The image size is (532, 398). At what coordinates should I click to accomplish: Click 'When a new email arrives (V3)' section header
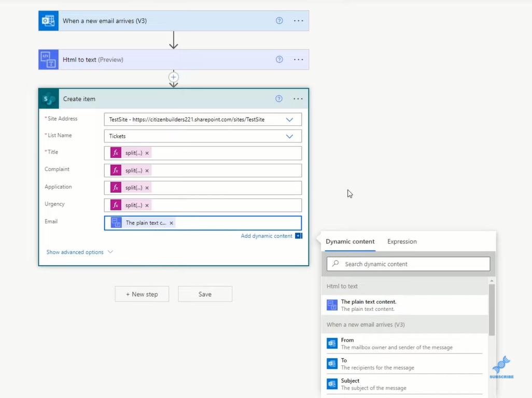click(405, 324)
